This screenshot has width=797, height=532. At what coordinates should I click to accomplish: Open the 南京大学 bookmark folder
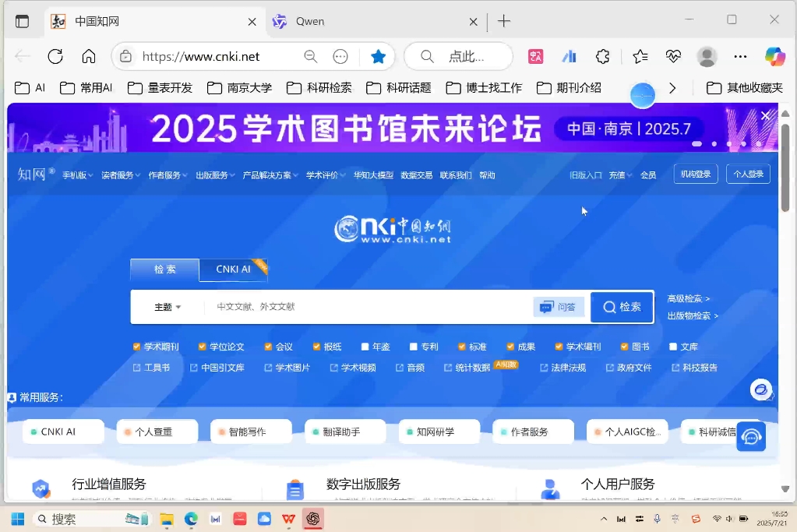click(x=239, y=88)
